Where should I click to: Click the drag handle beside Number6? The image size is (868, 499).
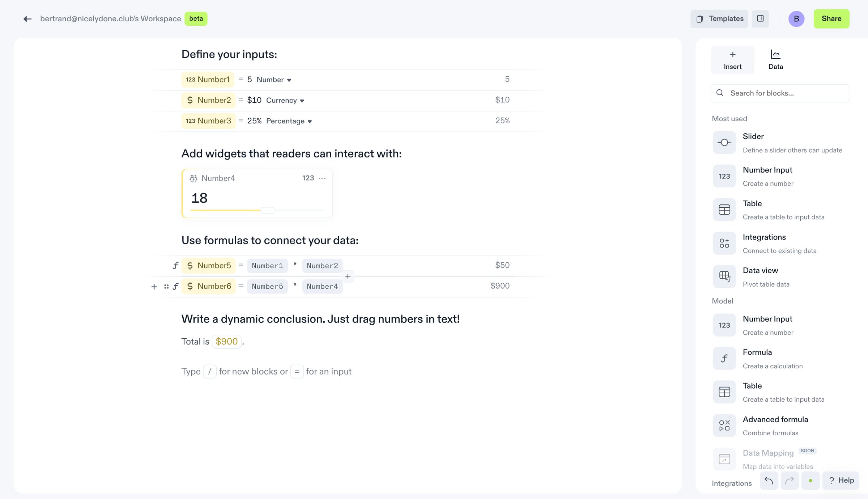pos(166,287)
